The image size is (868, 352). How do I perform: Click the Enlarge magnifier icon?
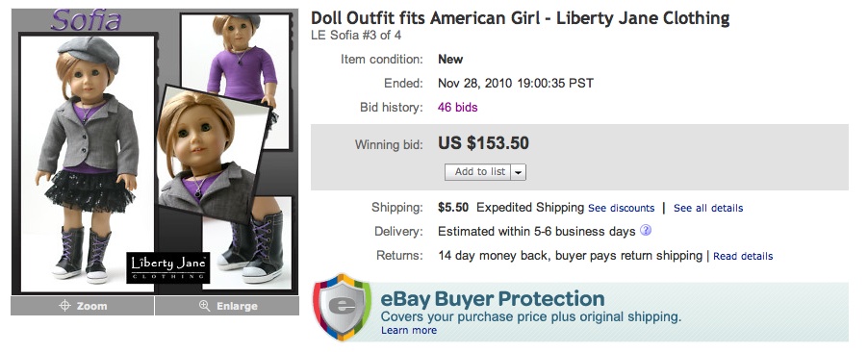[x=205, y=306]
